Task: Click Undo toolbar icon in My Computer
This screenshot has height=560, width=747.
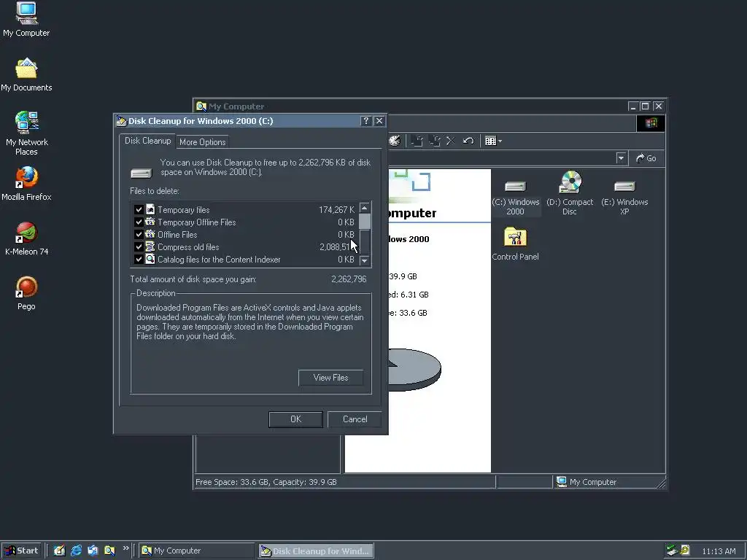Action: point(468,141)
